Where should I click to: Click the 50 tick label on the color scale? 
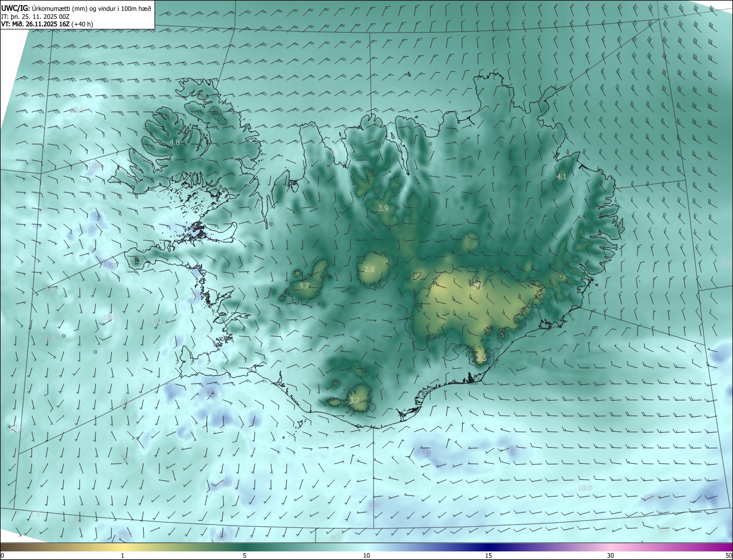[x=728, y=555]
